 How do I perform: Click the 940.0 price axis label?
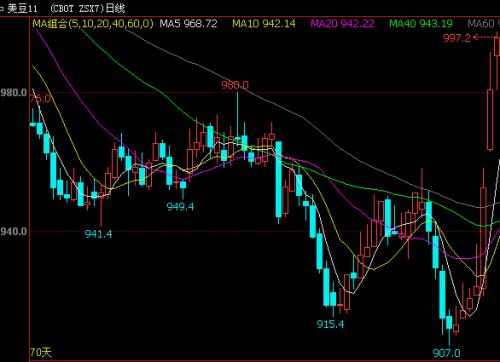coord(14,231)
